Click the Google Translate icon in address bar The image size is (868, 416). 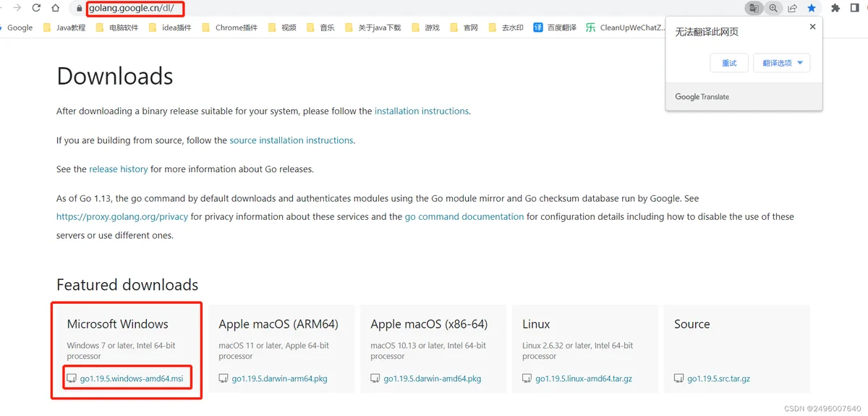point(754,8)
